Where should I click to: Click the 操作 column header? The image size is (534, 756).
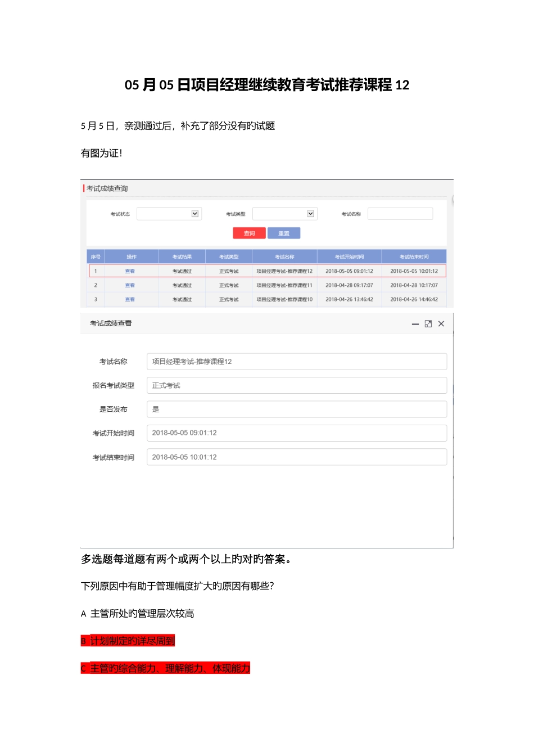pos(132,256)
